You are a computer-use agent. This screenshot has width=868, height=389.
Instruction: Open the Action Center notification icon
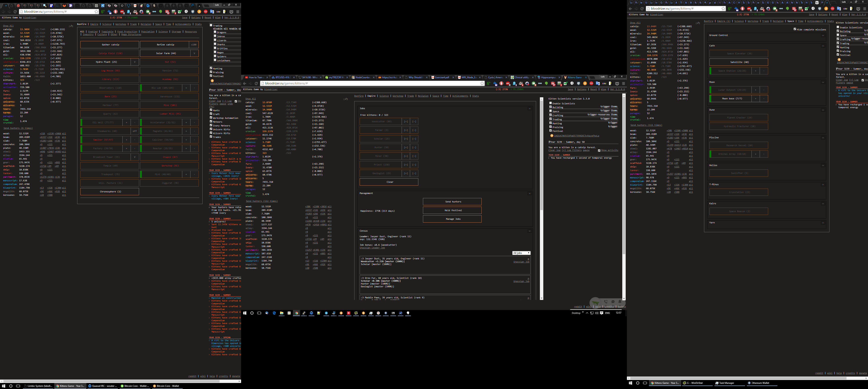point(601,313)
